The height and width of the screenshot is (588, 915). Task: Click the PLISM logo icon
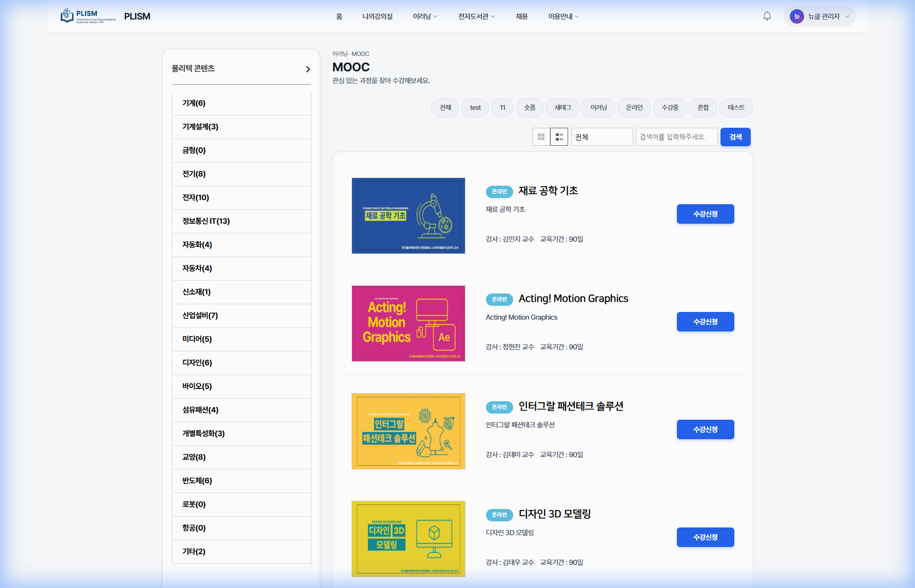coord(66,15)
